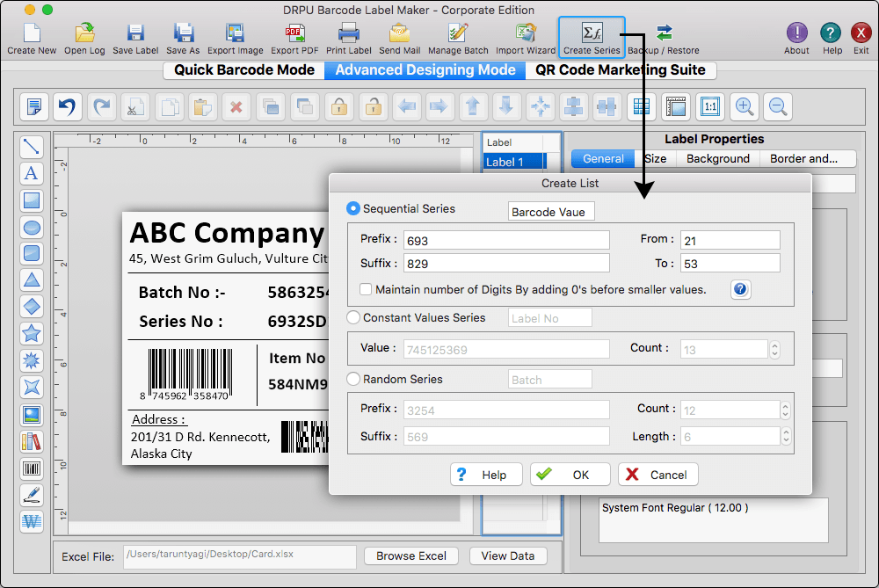879x588 pixels.
Task: Click the Constant Values Count stepper arrows
Action: (774, 349)
